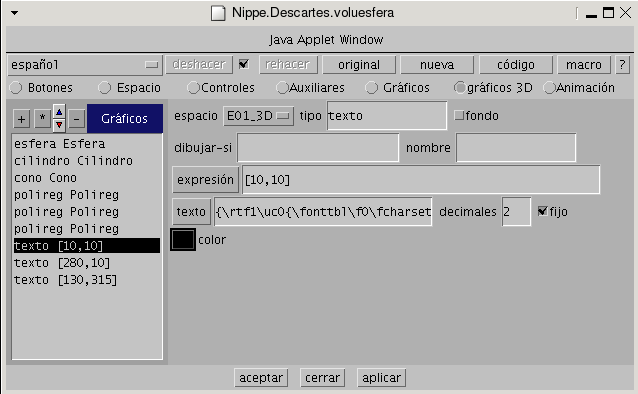Add a new graphic with the + button
The image size is (638, 394).
click(22, 119)
